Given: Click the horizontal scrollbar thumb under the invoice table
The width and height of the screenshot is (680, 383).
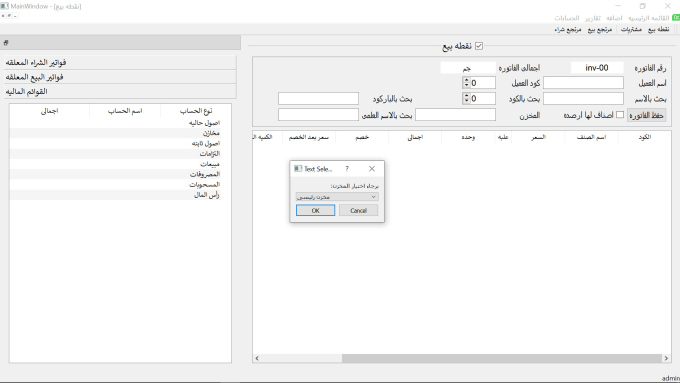Looking at the screenshot, I should 502,358.
